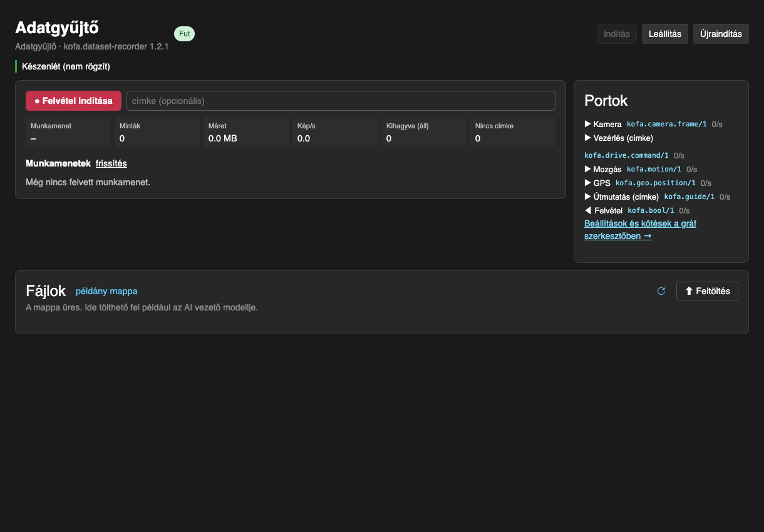Click the Útmutatás (címke) port triangle icon
Screen dimensions: 764x532
(587, 197)
